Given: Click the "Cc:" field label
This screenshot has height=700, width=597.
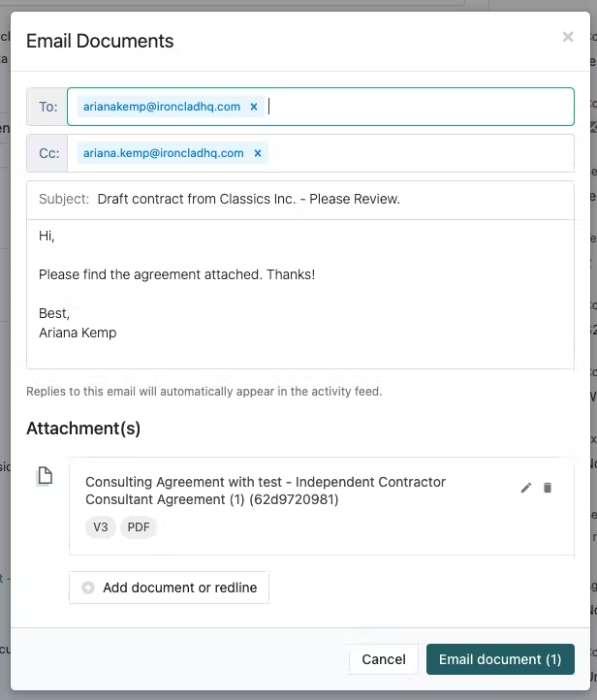Looking at the screenshot, I should [47, 153].
